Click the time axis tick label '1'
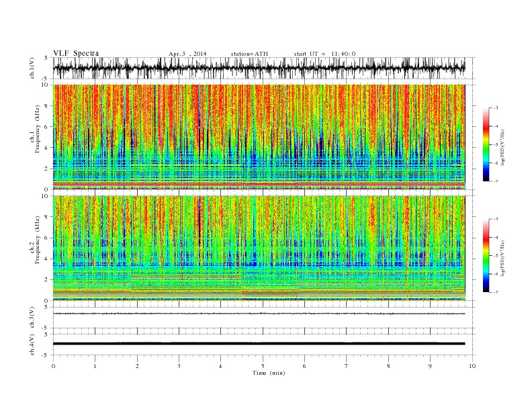 pyautogui.click(x=95, y=366)
